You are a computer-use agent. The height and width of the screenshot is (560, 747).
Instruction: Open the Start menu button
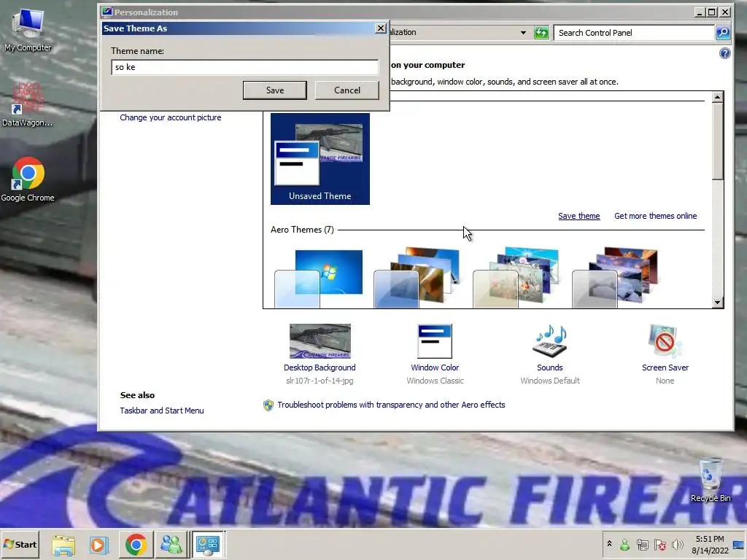click(20, 544)
